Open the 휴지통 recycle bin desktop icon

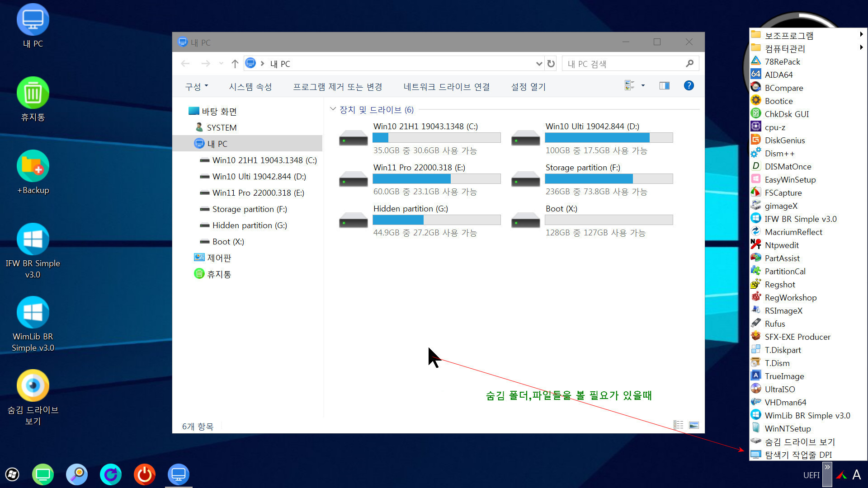click(x=33, y=99)
